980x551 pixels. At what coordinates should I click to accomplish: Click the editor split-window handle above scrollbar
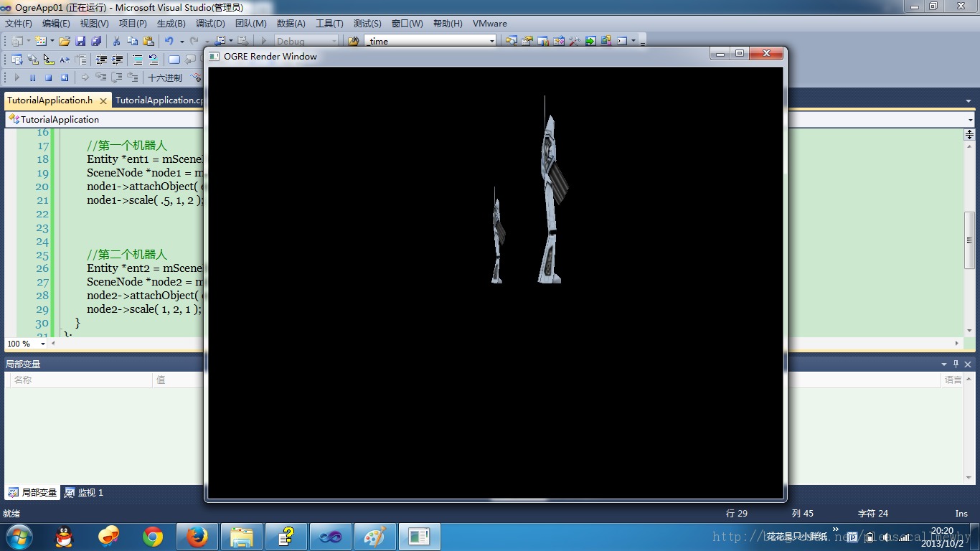pyautogui.click(x=969, y=134)
